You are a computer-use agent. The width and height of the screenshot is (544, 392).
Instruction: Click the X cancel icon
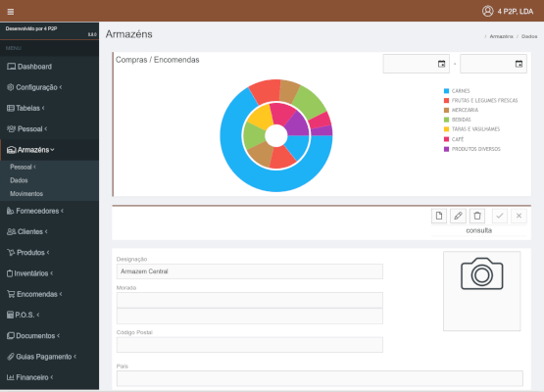pyautogui.click(x=519, y=216)
